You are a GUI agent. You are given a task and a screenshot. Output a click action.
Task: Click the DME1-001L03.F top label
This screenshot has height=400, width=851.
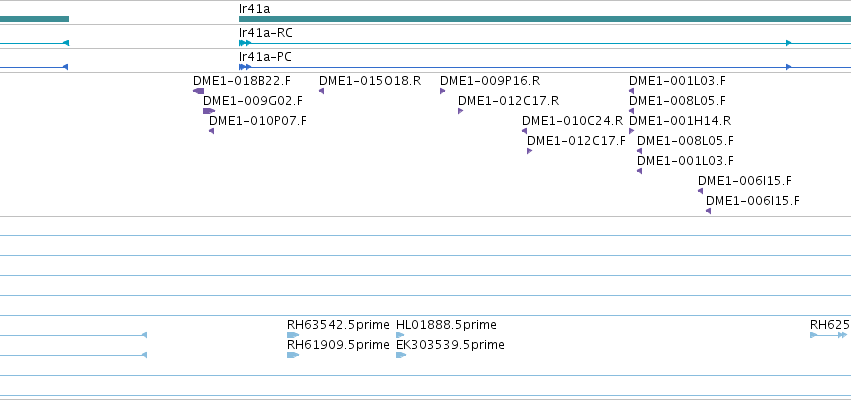pyautogui.click(x=677, y=81)
